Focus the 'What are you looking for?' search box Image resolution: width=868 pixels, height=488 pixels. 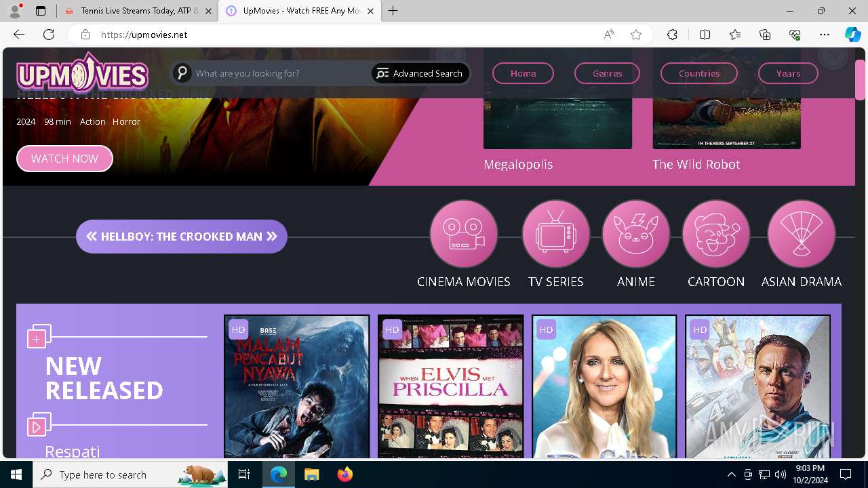pos(281,73)
